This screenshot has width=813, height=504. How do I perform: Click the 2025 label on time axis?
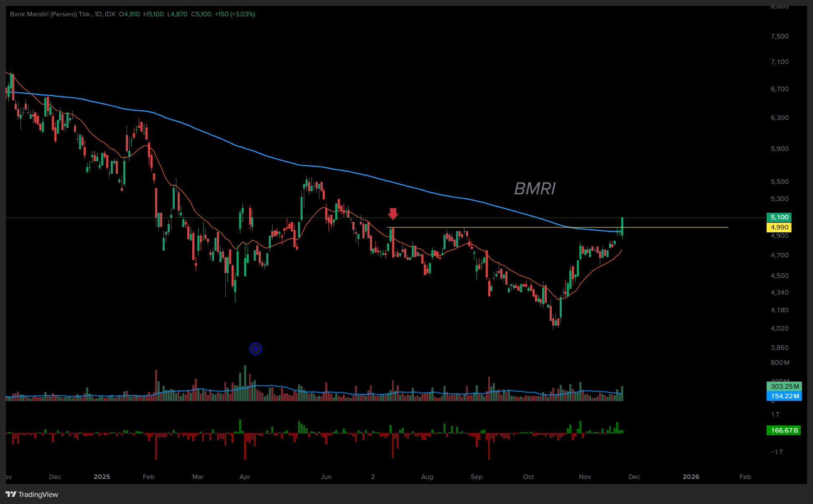coord(102,477)
